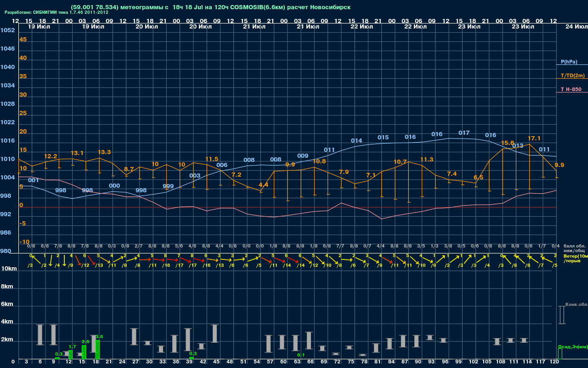Click temperature axis label -10
588x368 pixels.
(x=24, y=242)
